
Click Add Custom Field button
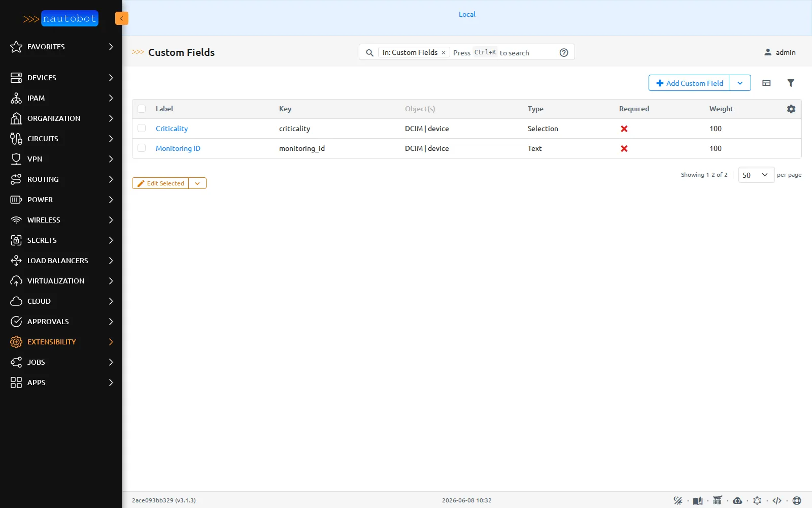[x=689, y=83]
